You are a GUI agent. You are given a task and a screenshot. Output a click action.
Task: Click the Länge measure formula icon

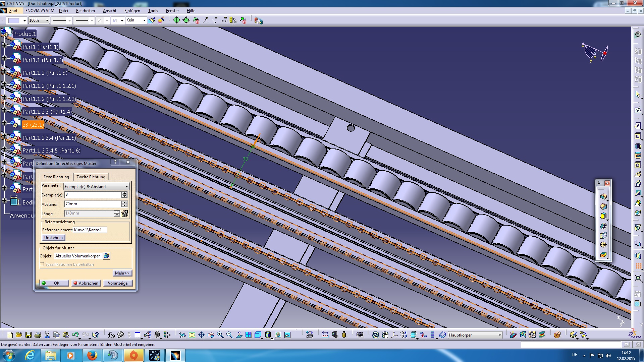tap(124, 214)
